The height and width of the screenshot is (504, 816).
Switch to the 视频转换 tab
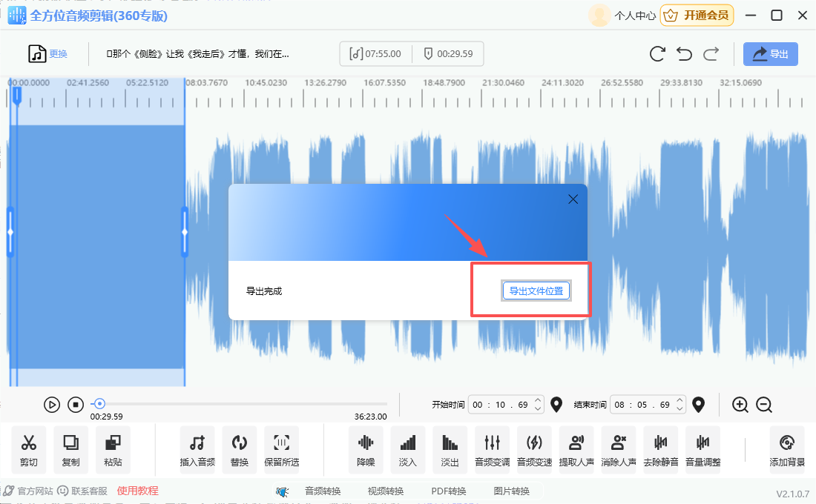click(386, 491)
